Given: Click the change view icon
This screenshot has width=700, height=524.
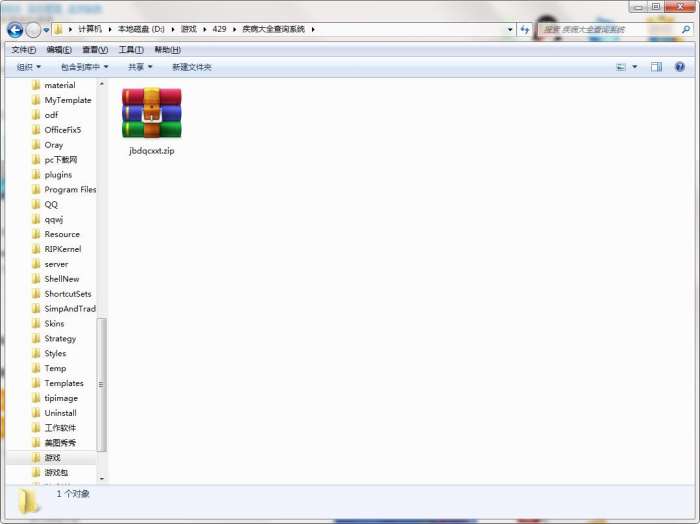Looking at the screenshot, I should coord(621,67).
